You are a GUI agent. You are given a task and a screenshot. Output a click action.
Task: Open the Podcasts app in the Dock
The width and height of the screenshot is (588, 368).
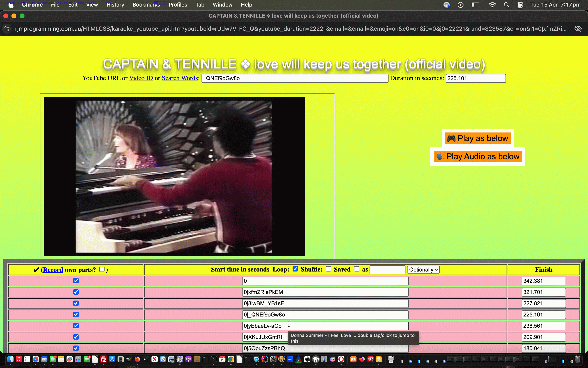[x=188, y=359]
